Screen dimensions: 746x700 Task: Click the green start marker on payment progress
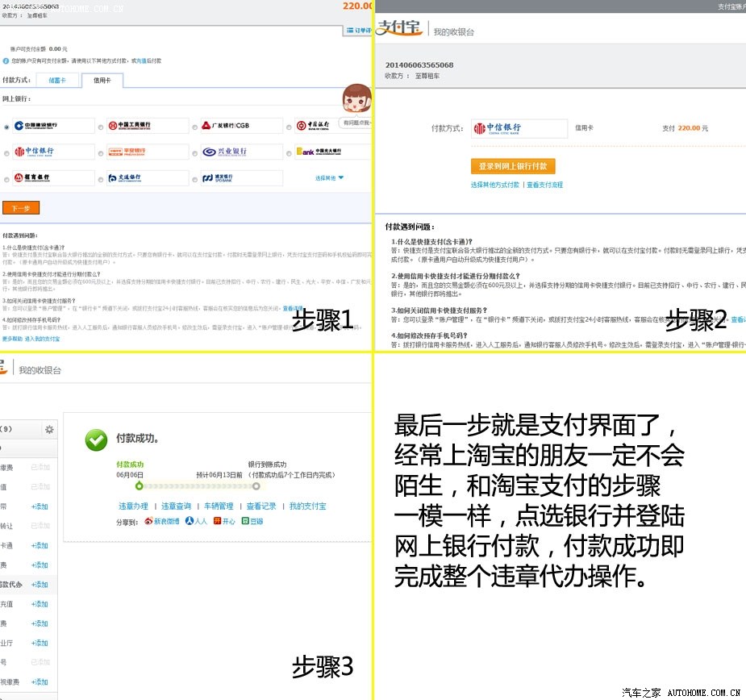coord(139,485)
